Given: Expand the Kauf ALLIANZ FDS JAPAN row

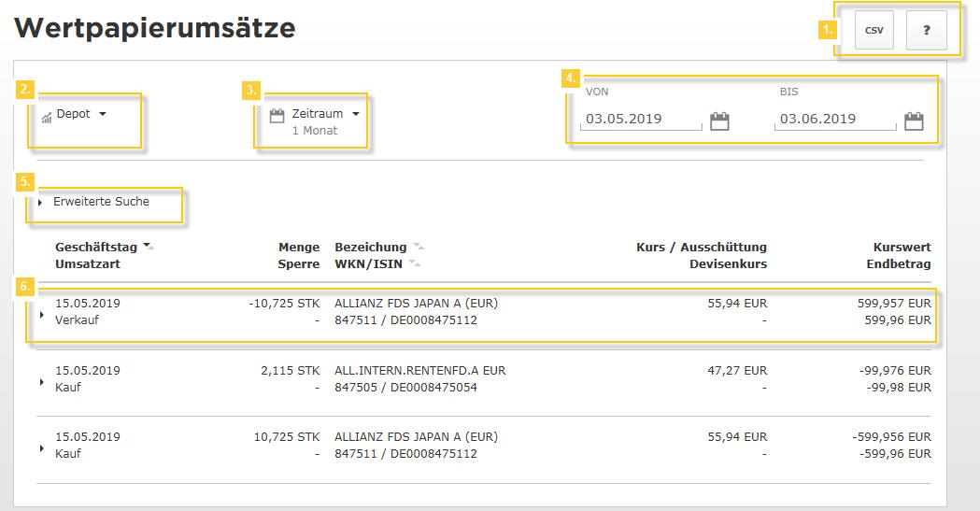Looking at the screenshot, I should (x=41, y=447).
